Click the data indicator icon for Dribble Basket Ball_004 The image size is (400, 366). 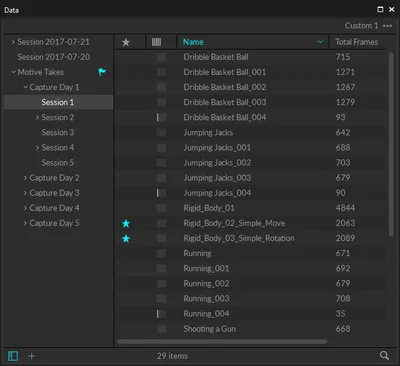point(161,117)
